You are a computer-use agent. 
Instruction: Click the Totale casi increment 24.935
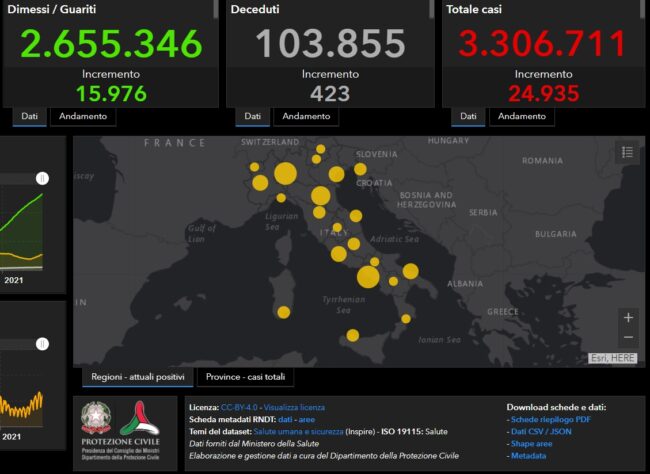[x=543, y=93]
